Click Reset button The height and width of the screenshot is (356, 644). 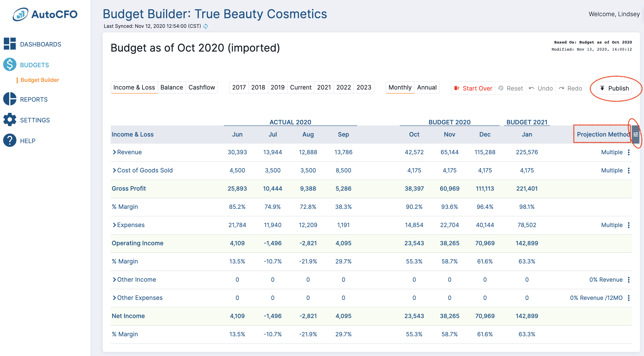[511, 88]
